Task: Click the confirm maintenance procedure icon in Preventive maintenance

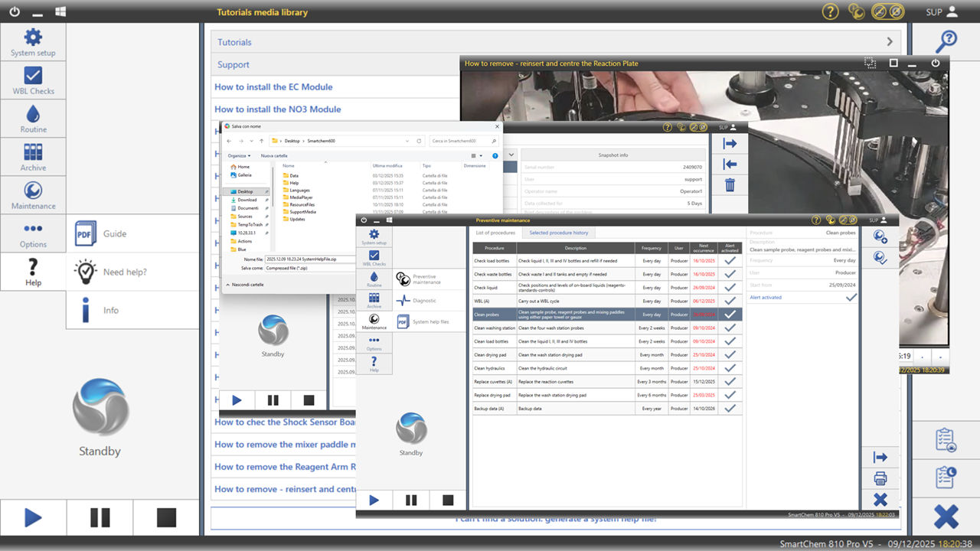Action: coord(880,257)
